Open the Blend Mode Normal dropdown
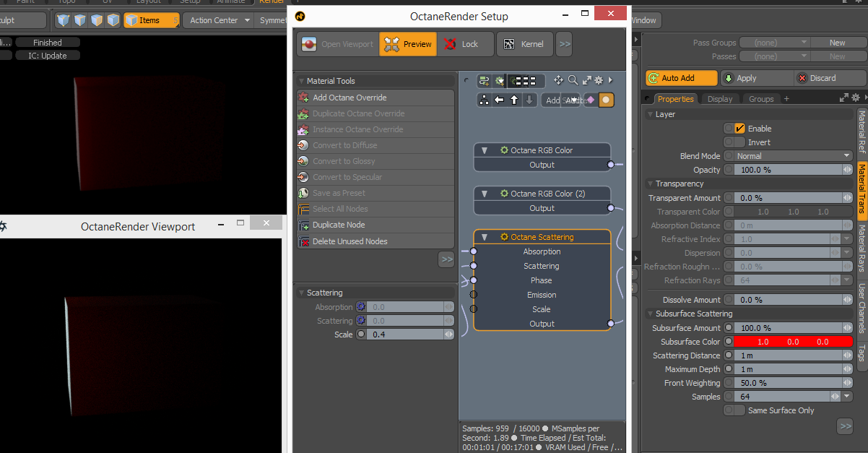This screenshot has width=868, height=453. (x=794, y=156)
